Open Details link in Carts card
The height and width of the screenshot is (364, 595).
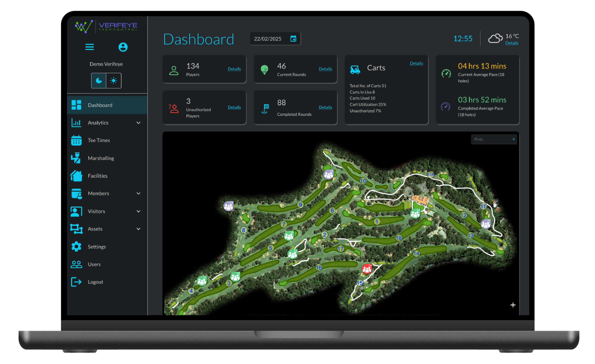tap(416, 63)
